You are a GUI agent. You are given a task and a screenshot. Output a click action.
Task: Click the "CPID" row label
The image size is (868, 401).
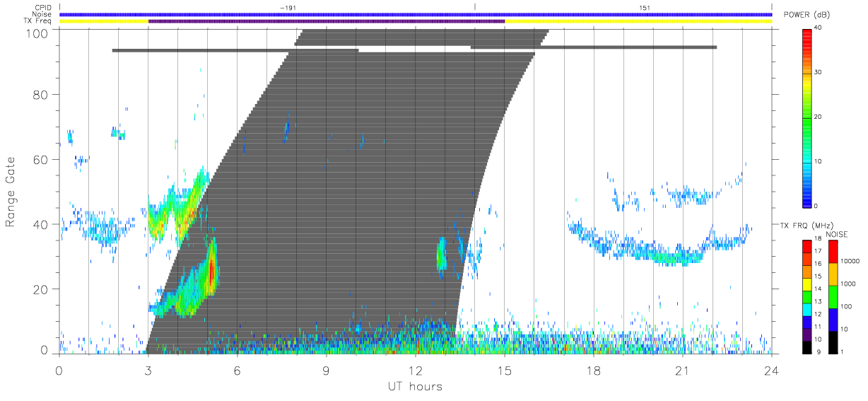coord(42,8)
